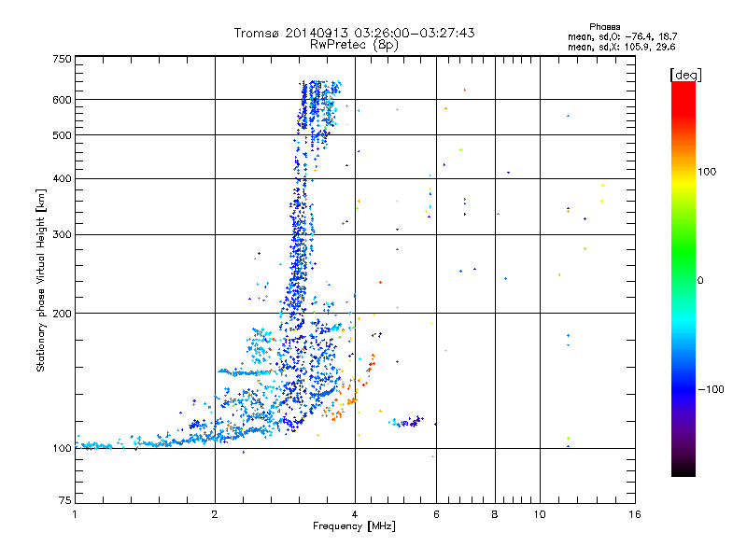
Task: Click the 'mean, sd,X: 105.9, 29.6' line
Action: (621, 47)
